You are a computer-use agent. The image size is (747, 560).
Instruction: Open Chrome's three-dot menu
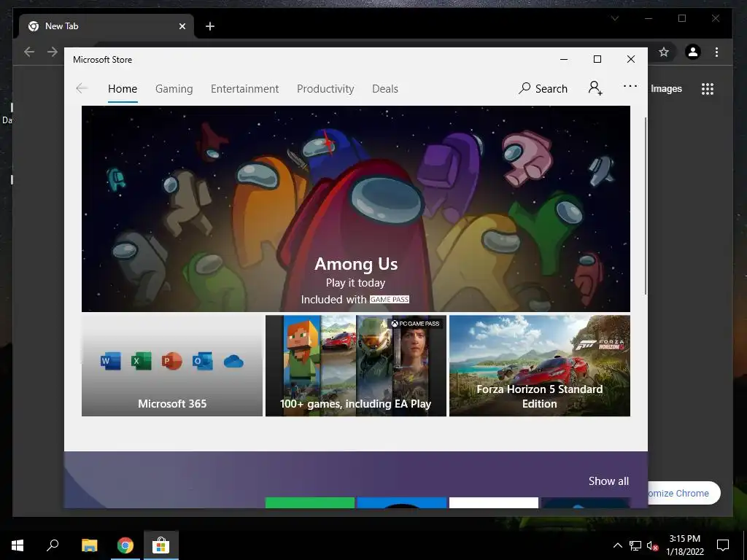pos(716,52)
